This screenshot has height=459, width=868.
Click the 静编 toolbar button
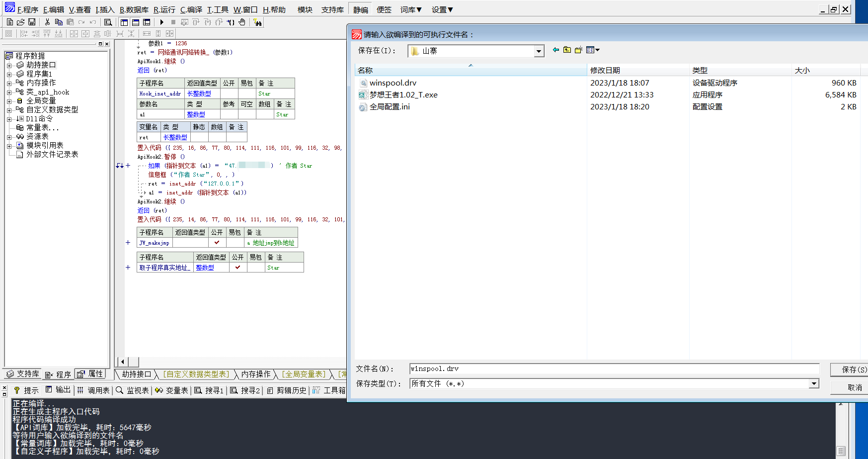coord(361,9)
